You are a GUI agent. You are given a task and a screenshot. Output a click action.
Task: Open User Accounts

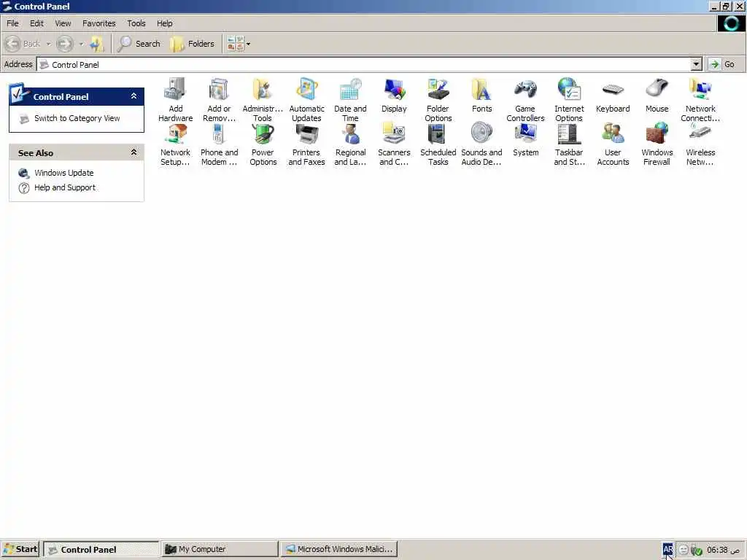pyautogui.click(x=613, y=144)
